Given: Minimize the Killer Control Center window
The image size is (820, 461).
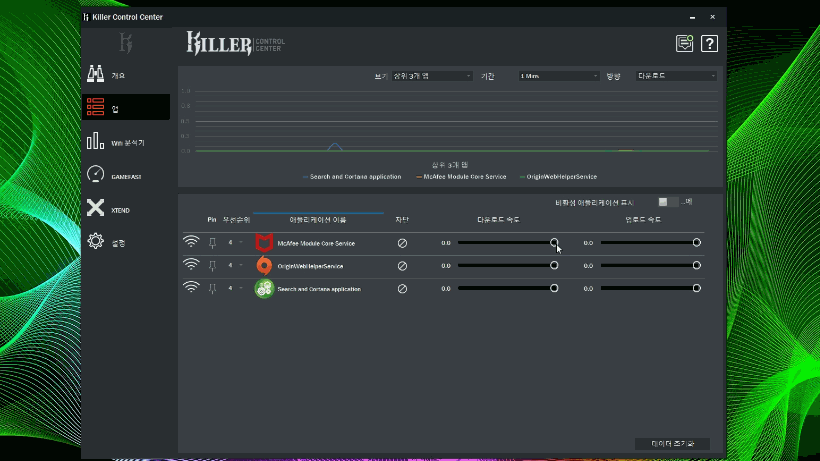Looking at the screenshot, I should tap(692, 17).
